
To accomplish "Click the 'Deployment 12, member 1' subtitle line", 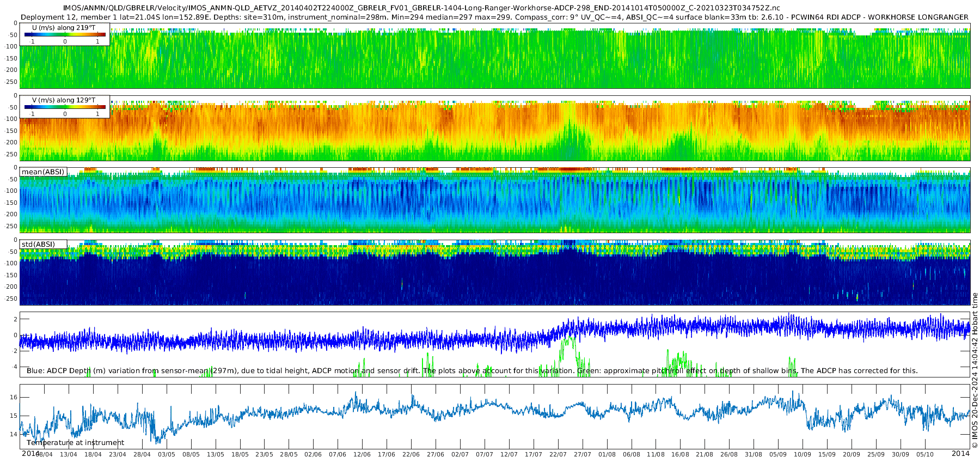I will point(494,17).
